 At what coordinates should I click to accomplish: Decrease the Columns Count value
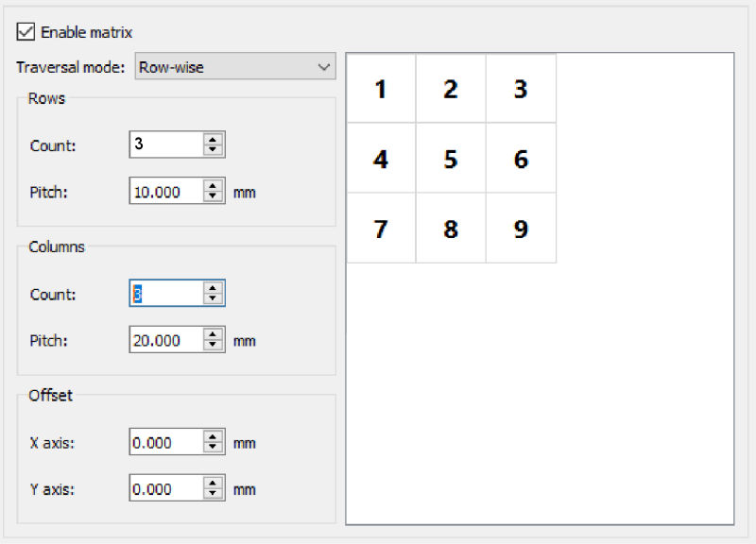click(x=213, y=298)
